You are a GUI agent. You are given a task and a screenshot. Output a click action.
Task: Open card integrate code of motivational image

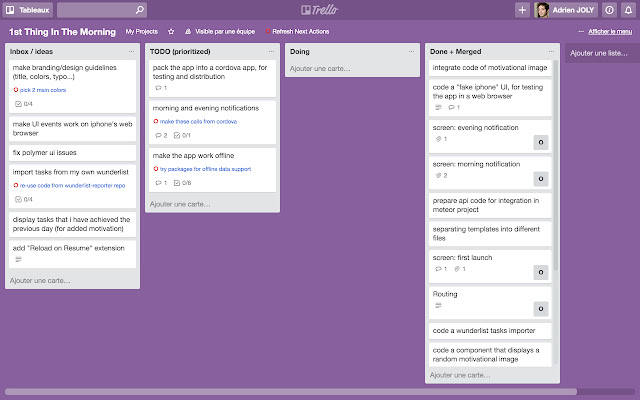(490, 68)
